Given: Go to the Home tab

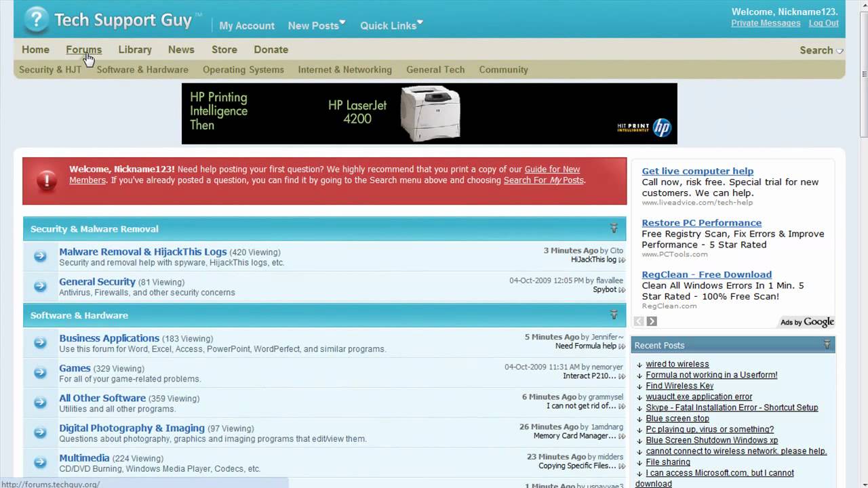Looking at the screenshot, I should click(35, 49).
